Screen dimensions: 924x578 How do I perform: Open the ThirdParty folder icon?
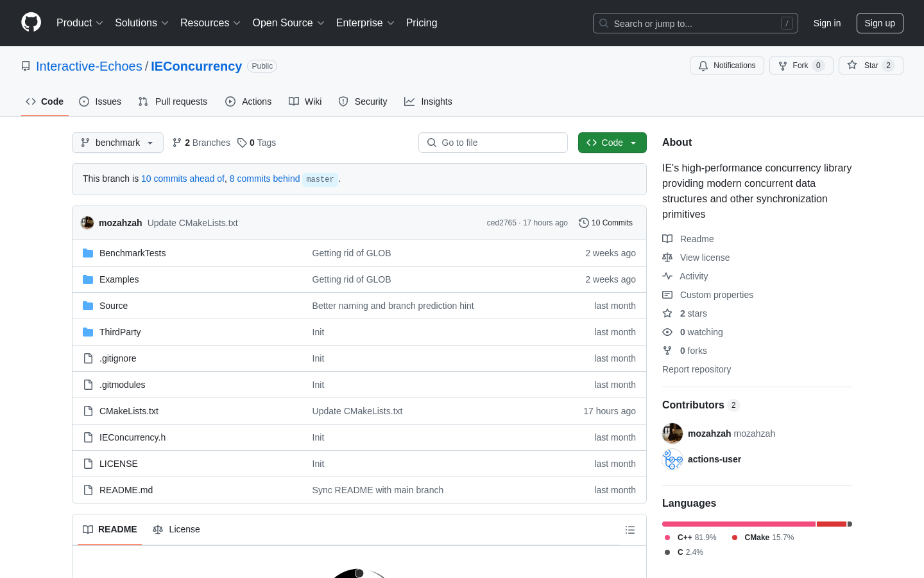[x=88, y=332]
